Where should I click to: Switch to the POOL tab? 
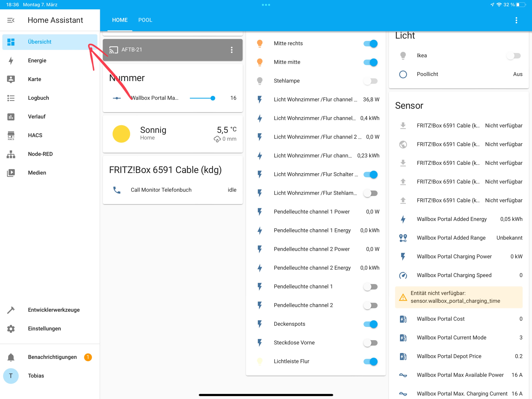coord(145,20)
